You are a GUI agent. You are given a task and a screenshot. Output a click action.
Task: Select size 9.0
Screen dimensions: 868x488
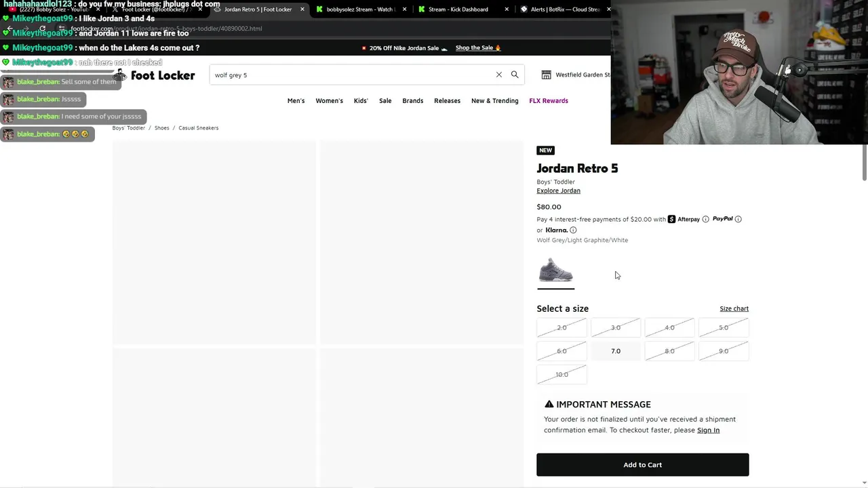tap(724, 351)
